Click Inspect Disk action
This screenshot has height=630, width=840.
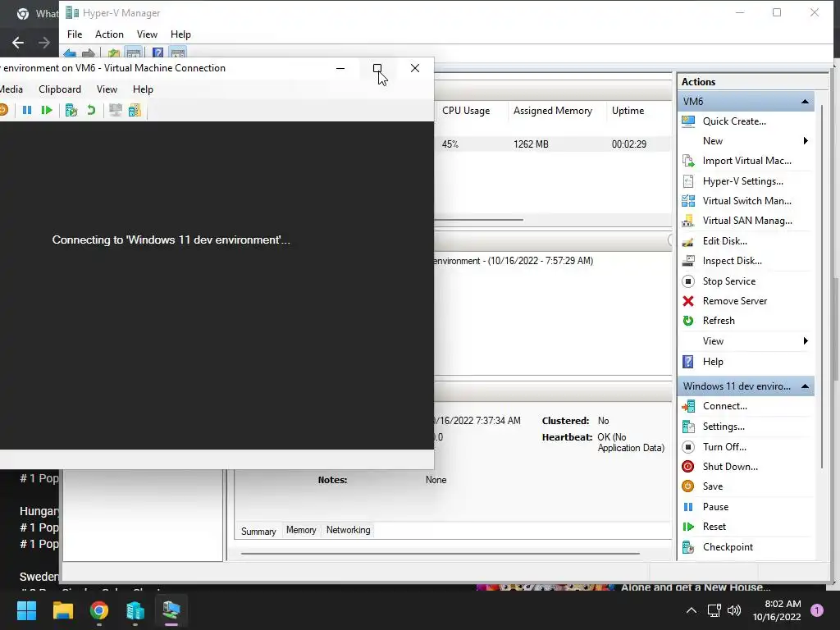[732, 261]
